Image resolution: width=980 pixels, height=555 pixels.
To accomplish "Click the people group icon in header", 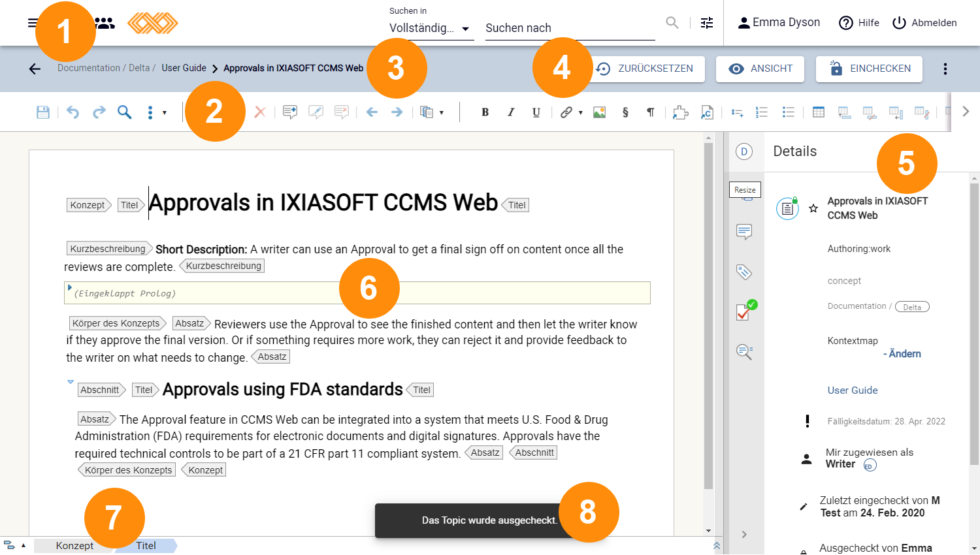I will tap(105, 23).
